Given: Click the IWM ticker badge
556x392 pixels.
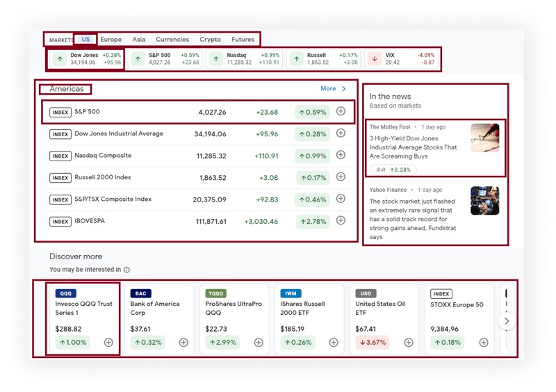Looking at the screenshot, I should (x=291, y=293).
